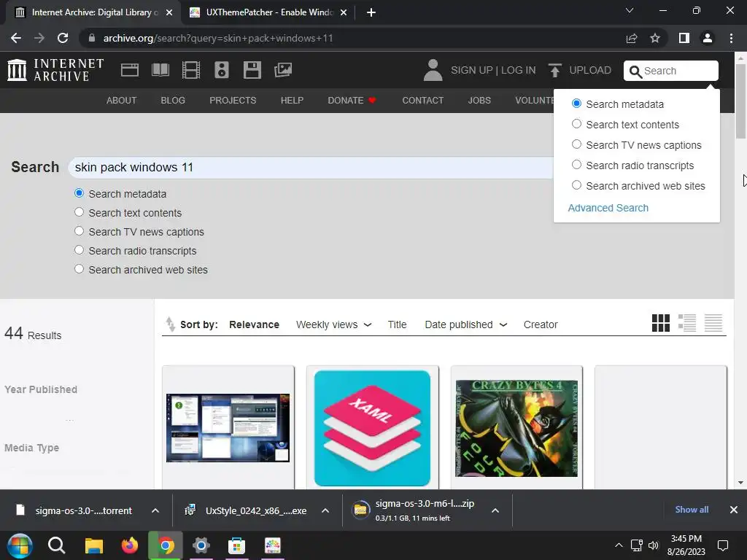Open Chrome tab search chevron
The height and width of the screenshot is (560, 747).
(x=630, y=10)
